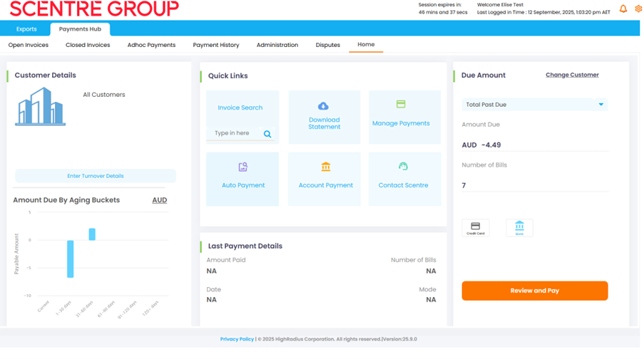
Task: Open the settings gear icon
Action: [x=639, y=9]
